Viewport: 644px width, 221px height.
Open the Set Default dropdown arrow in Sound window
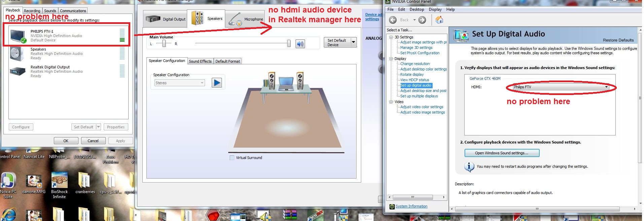pos(98,127)
